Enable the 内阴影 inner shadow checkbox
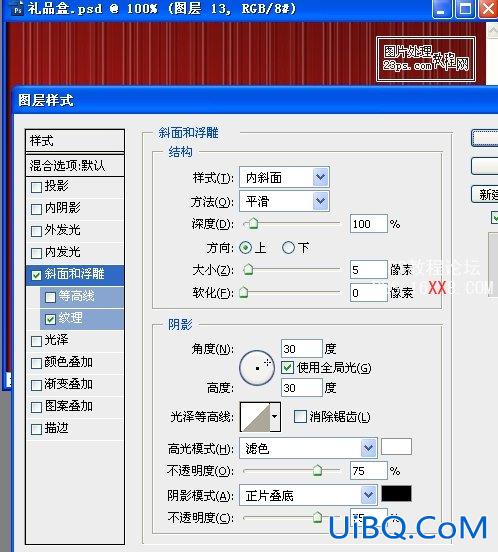498x552 pixels. tap(36, 209)
